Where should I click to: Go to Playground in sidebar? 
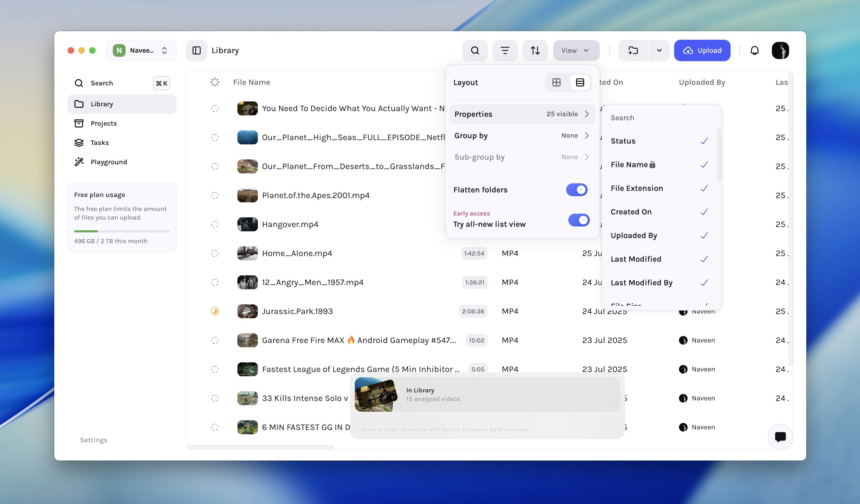click(x=109, y=162)
